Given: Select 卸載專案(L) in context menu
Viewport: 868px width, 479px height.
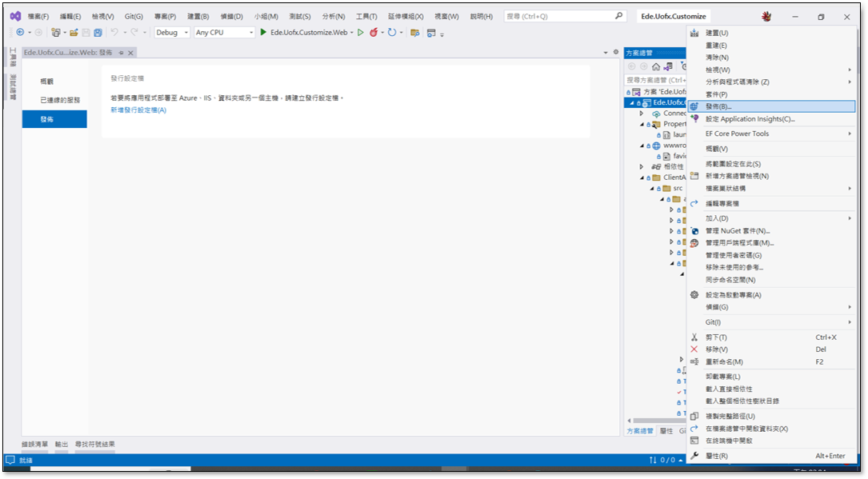Looking at the screenshot, I should 771,377.
